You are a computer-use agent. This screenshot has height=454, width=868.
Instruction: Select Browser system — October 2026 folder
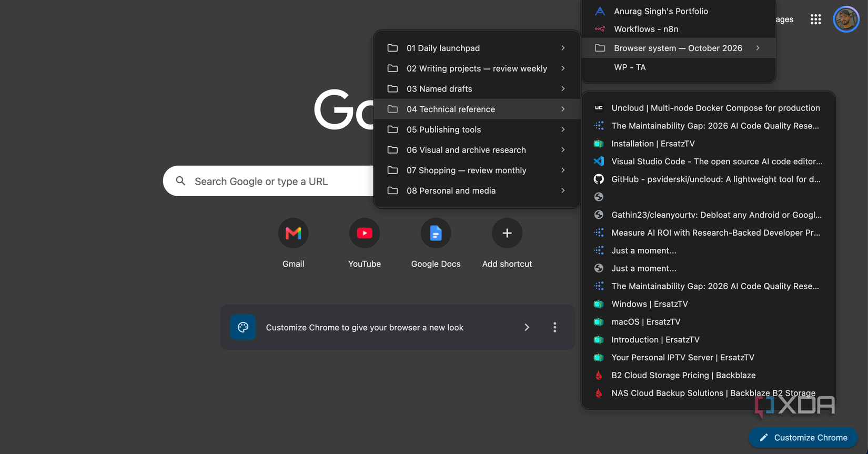(x=679, y=48)
